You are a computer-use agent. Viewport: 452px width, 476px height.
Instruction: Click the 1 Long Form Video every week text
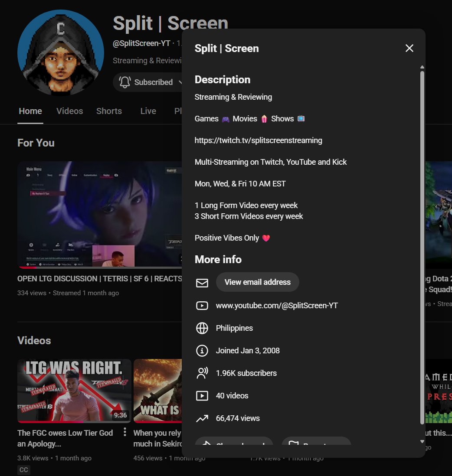point(246,205)
